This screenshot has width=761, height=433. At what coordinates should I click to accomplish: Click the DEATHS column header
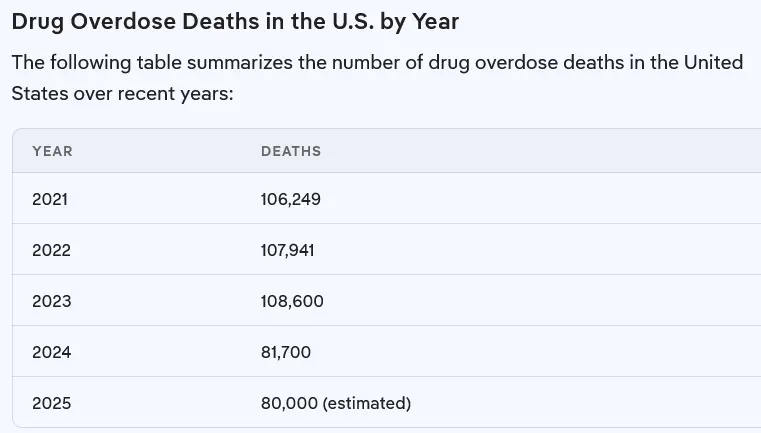click(x=291, y=151)
